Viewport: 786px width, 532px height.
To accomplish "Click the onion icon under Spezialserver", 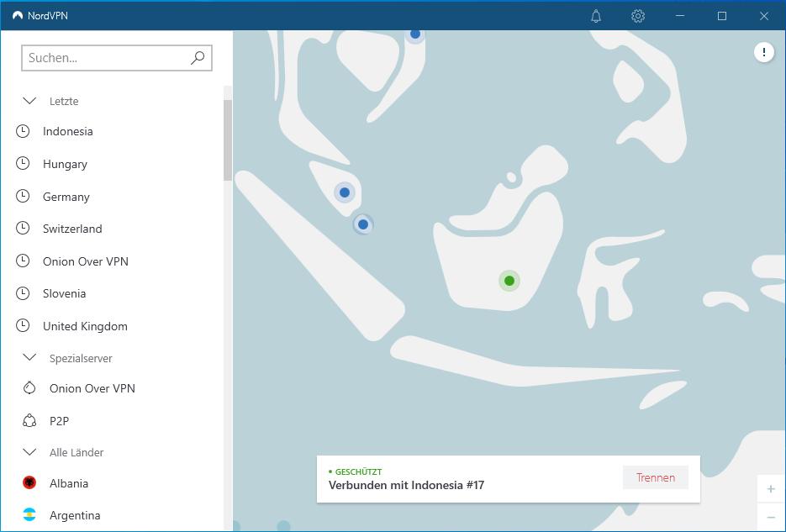I will tap(29, 388).
